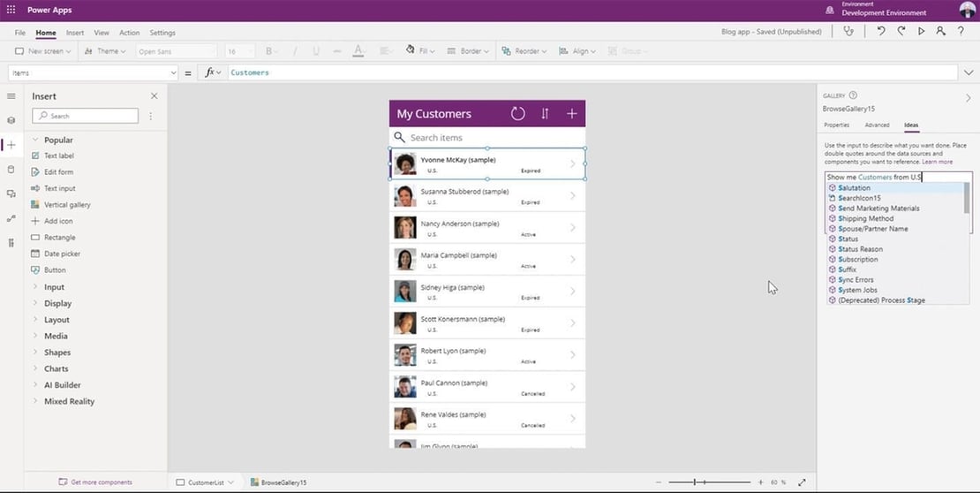The width and height of the screenshot is (980, 493).
Task: Switch to the Advanced tab
Action: tap(877, 125)
